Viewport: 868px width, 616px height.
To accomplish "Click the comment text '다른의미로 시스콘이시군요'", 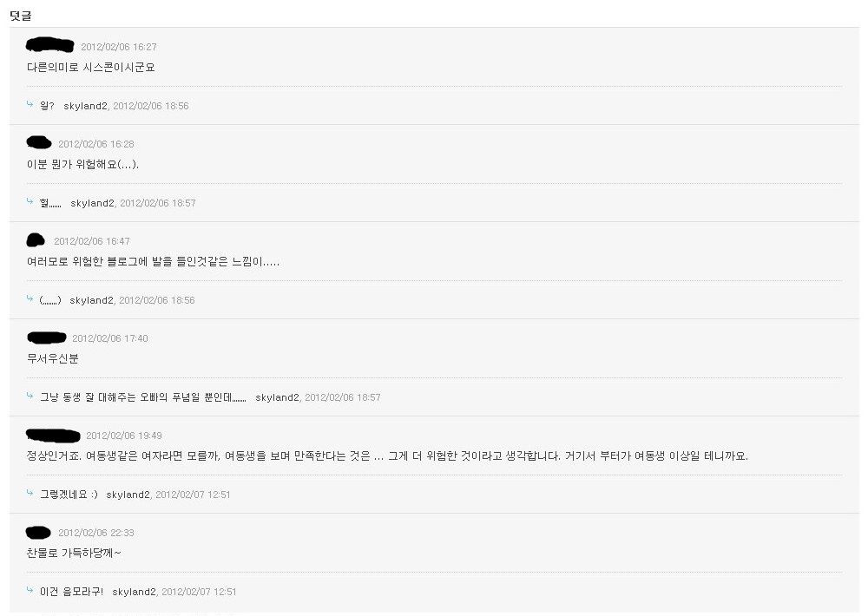I will coord(90,67).
